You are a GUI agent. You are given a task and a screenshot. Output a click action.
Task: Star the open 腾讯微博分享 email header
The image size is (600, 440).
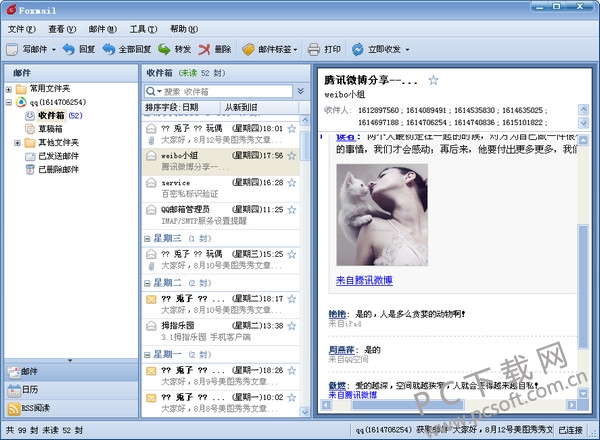[x=433, y=80]
